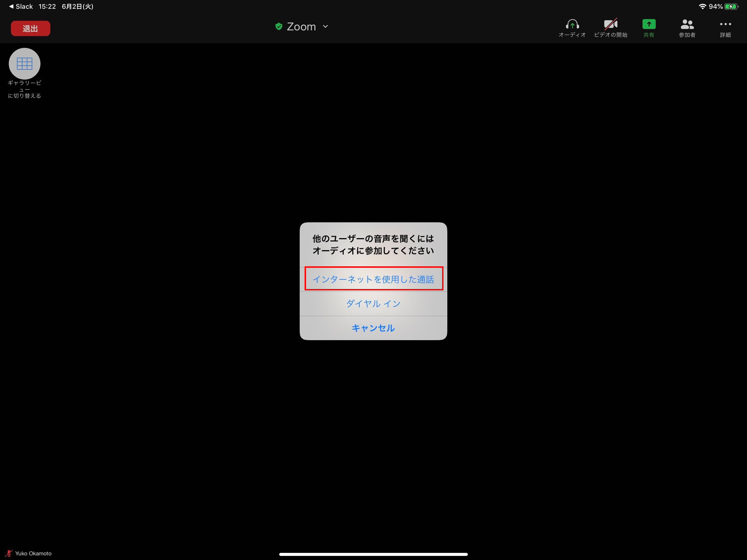Image resolution: width=747 pixels, height=560 pixels.
Task: Tap the Yuko Okamoto name label
Action: [33, 553]
